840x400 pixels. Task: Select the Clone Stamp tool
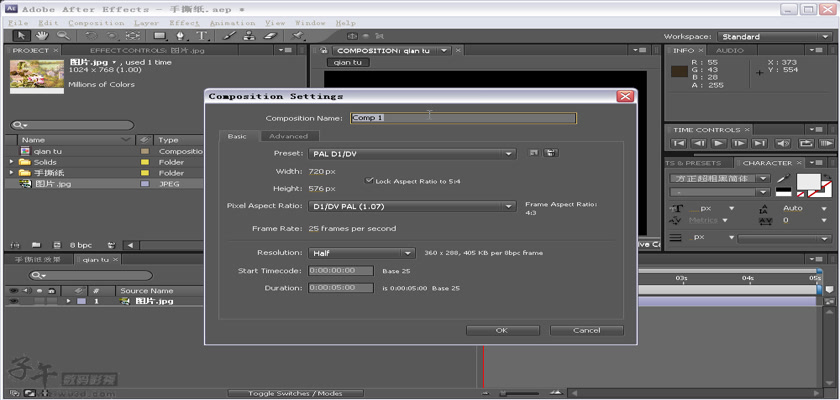pyautogui.click(x=249, y=36)
